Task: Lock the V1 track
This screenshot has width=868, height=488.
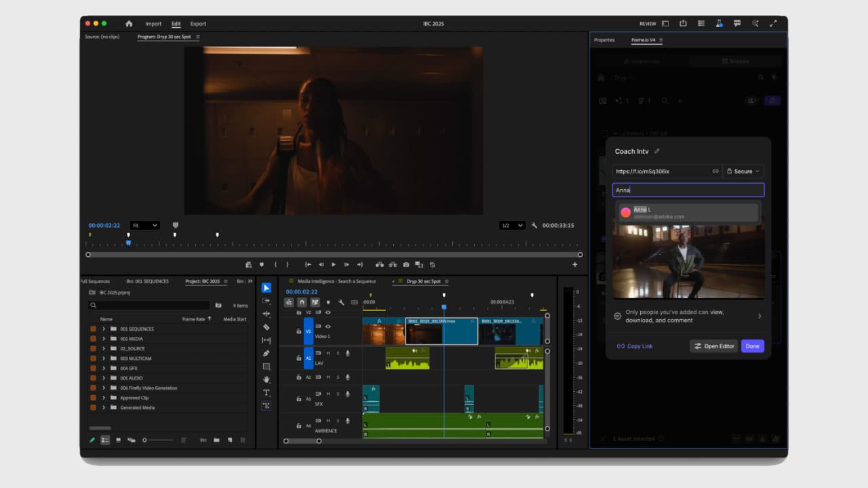Action: tap(298, 330)
